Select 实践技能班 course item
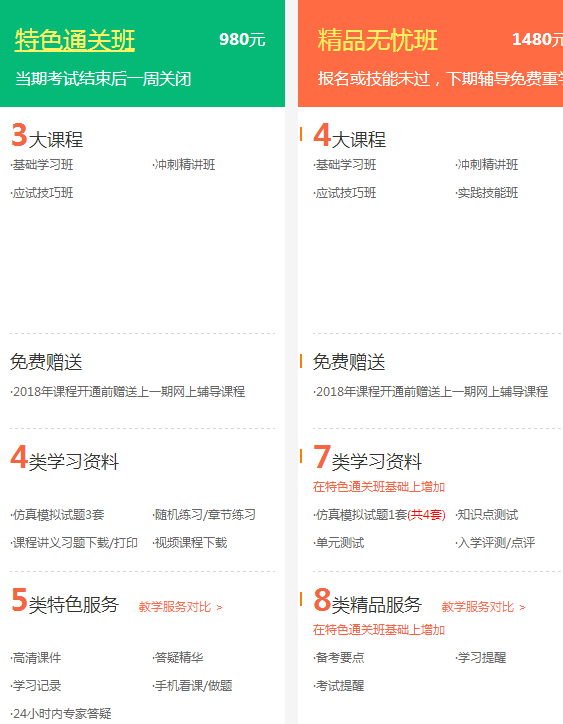 click(x=487, y=193)
